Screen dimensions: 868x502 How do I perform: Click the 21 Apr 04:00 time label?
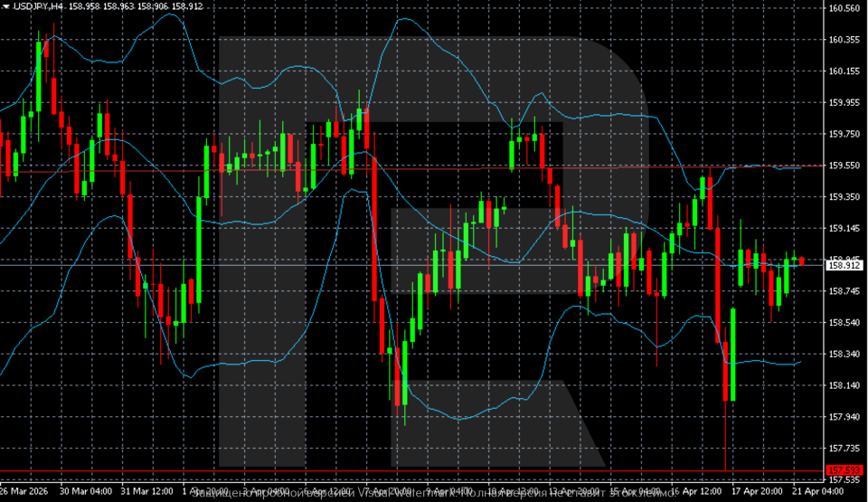[818, 492]
